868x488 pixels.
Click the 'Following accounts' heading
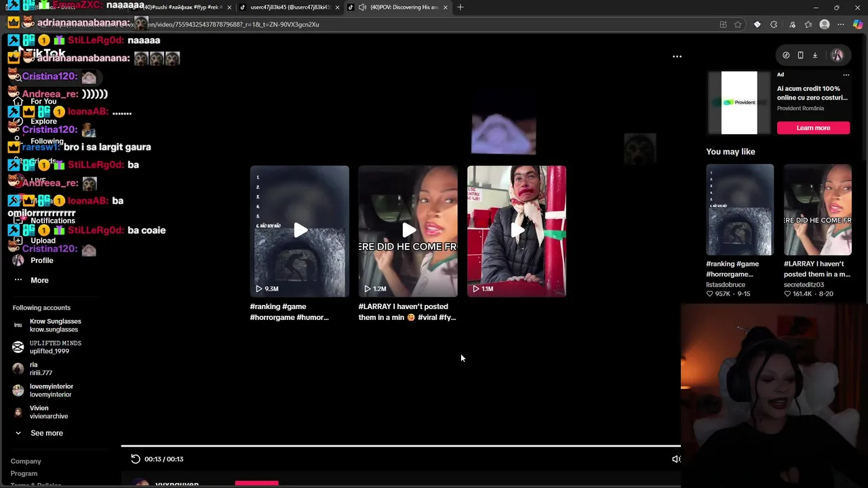pos(41,308)
